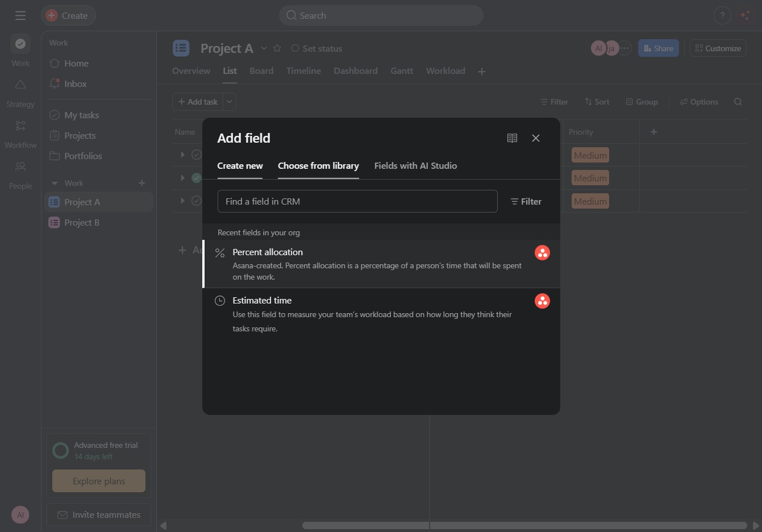
Task: Open the Project A title dropdown arrow
Action: tap(264, 48)
